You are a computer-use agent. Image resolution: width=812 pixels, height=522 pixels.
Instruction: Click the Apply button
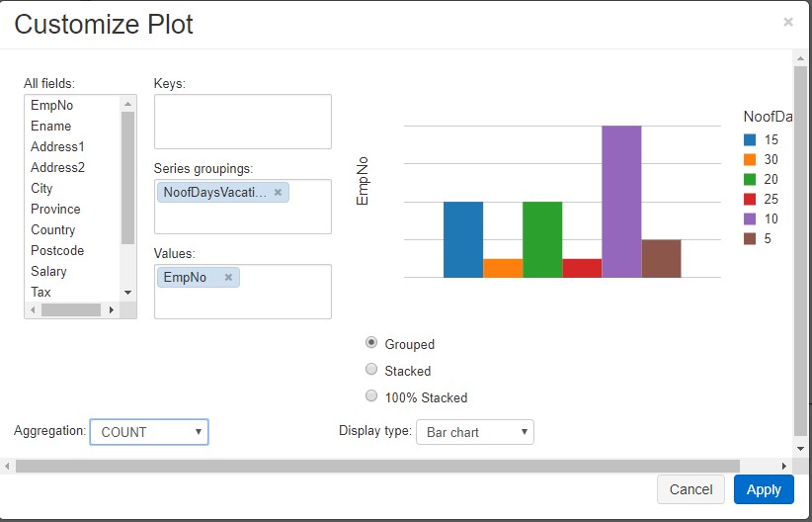[x=764, y=489]
